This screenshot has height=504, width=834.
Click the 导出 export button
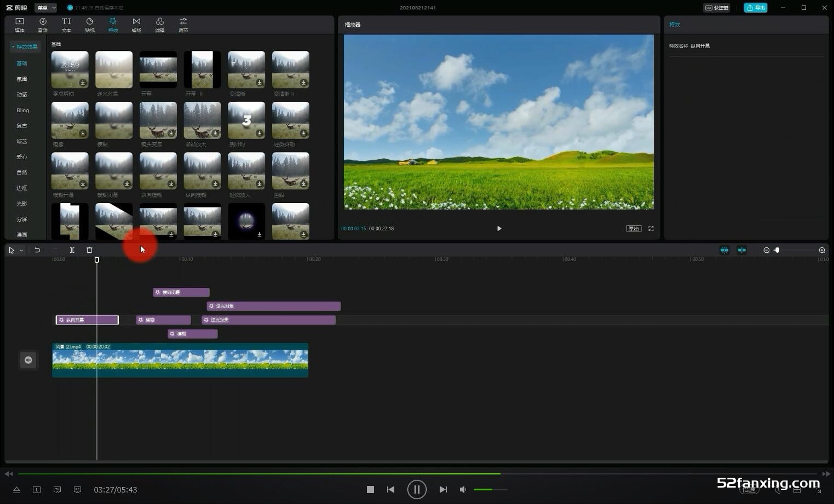coord(756,8)
